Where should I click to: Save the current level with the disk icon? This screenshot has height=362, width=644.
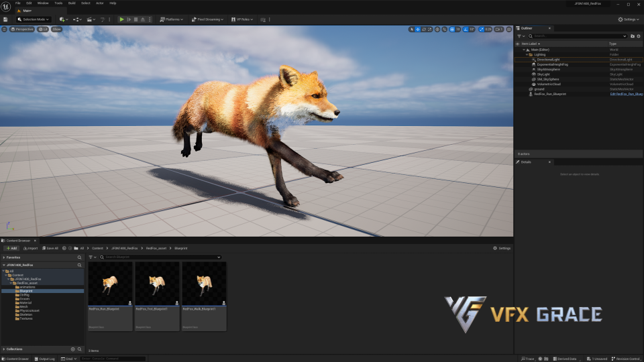pyautogui.click(x=5, y=19)
